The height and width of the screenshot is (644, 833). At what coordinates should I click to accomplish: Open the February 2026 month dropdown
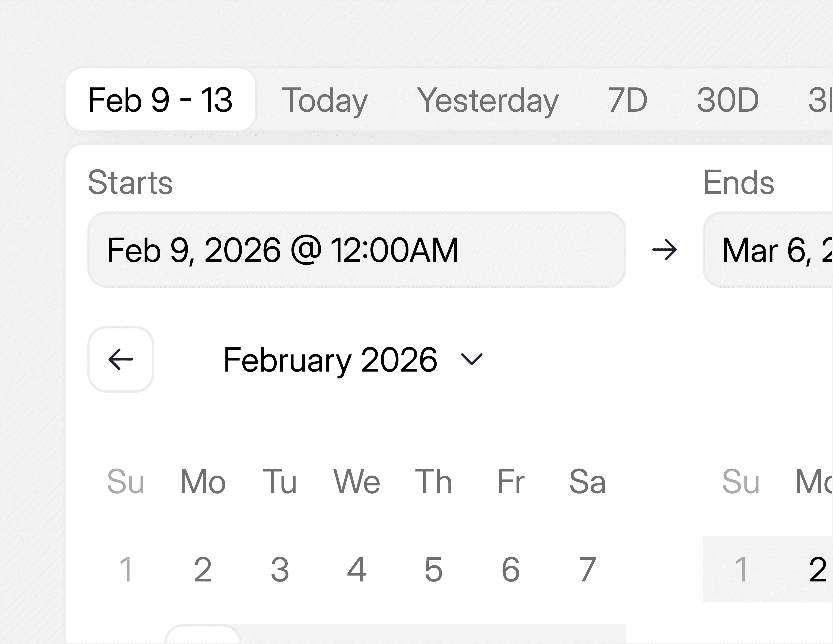point(330,359)
